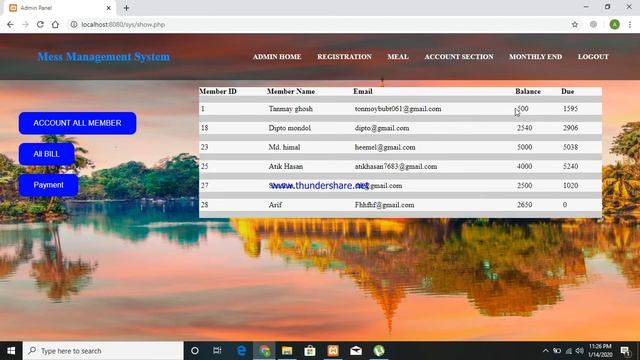Select Arif name cell
The width and height of the screenshot is (640, 360).
pos(275,205)
